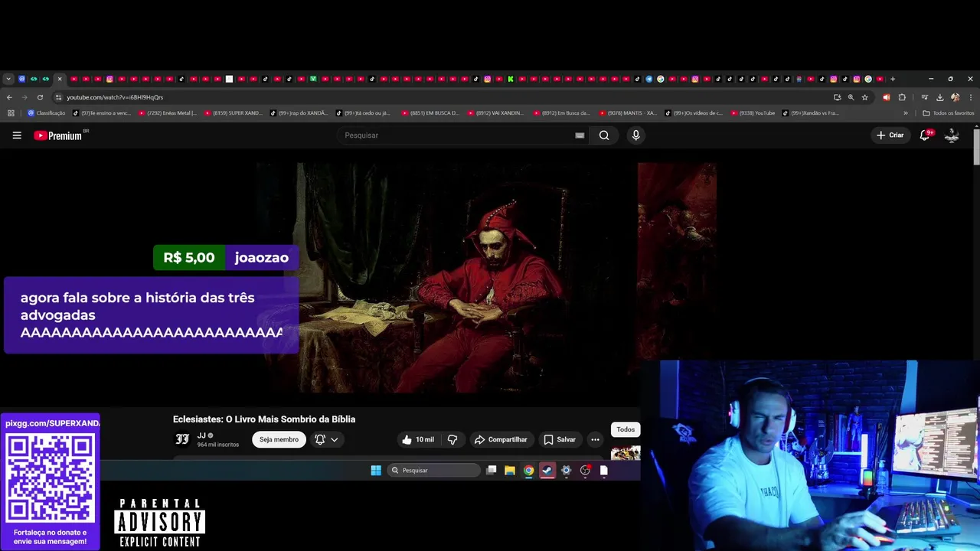The height and width of the screenshot is (551, 980).
Task: Click the page vertical scrollbar thumb
Action: [976, 146]
